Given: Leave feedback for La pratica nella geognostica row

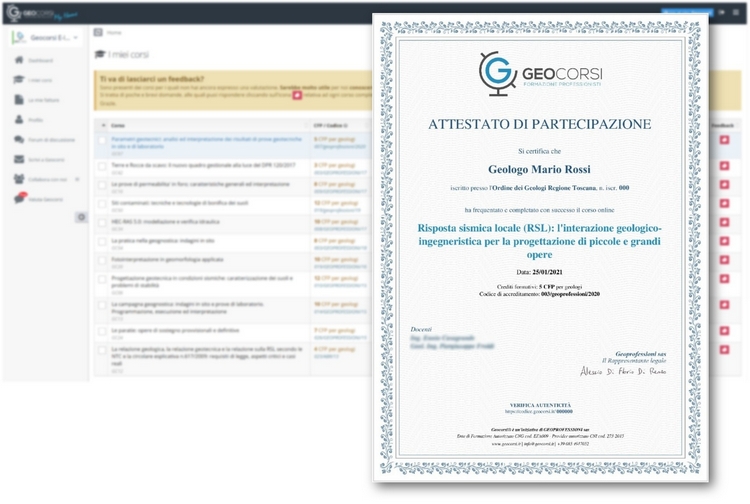Looking at the screenshot, I should point(724,241).
